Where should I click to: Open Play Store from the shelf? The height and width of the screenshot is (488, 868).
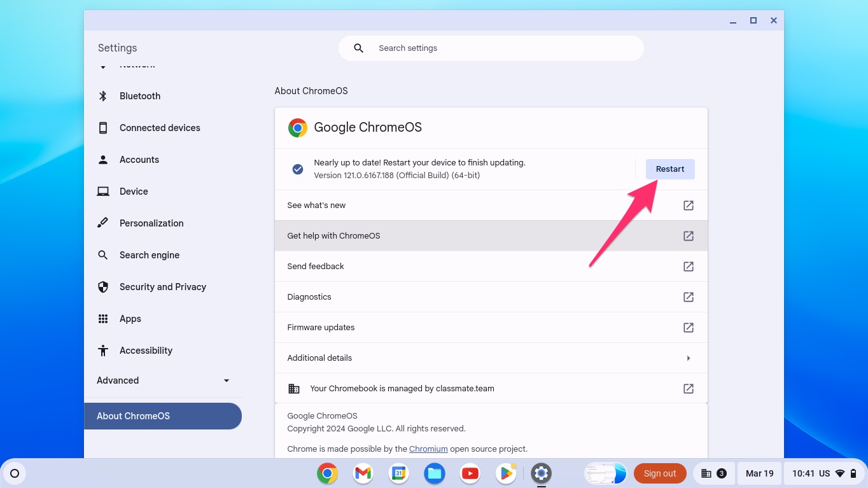click(x=505, y=473)
